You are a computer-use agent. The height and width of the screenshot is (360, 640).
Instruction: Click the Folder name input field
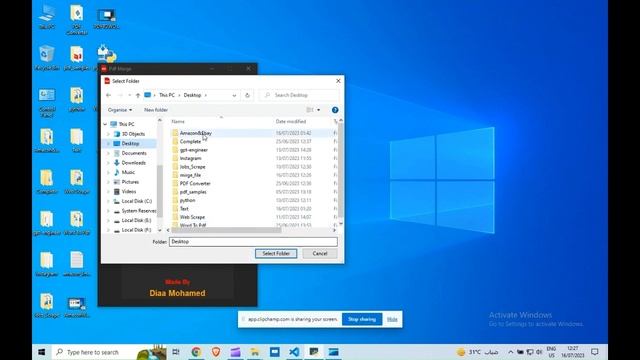point(253,242)
